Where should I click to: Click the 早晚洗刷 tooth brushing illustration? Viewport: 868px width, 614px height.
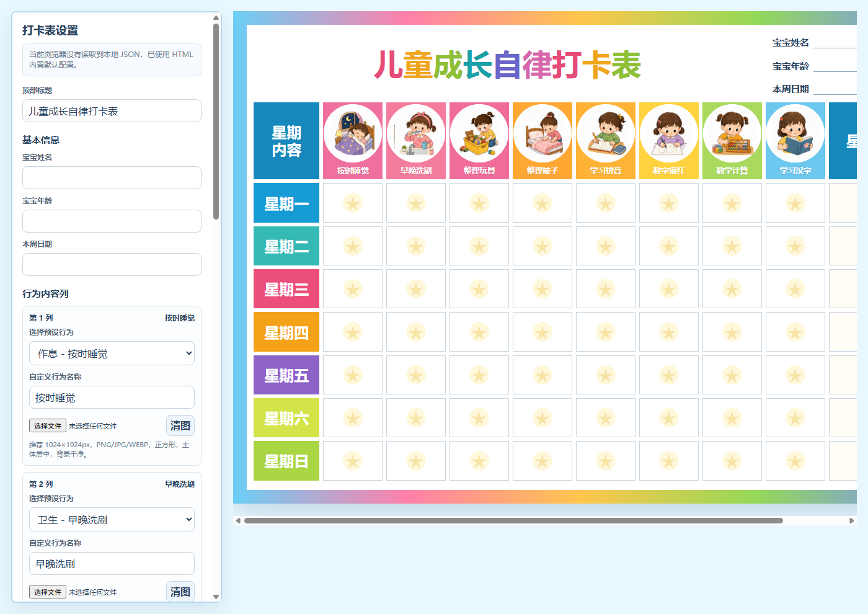416,133
